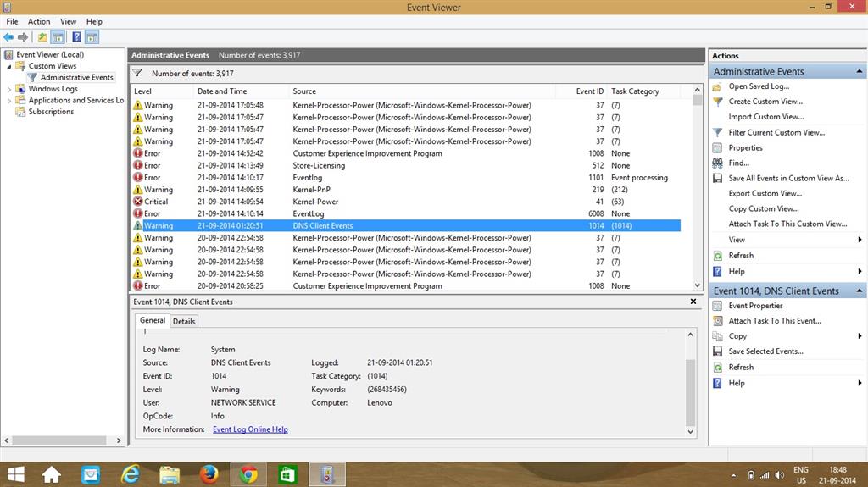The height and width of the screenshot is (487, 868).
Task: Select the EventLog error row with ID 6008
Action: [x=407, y=213]
